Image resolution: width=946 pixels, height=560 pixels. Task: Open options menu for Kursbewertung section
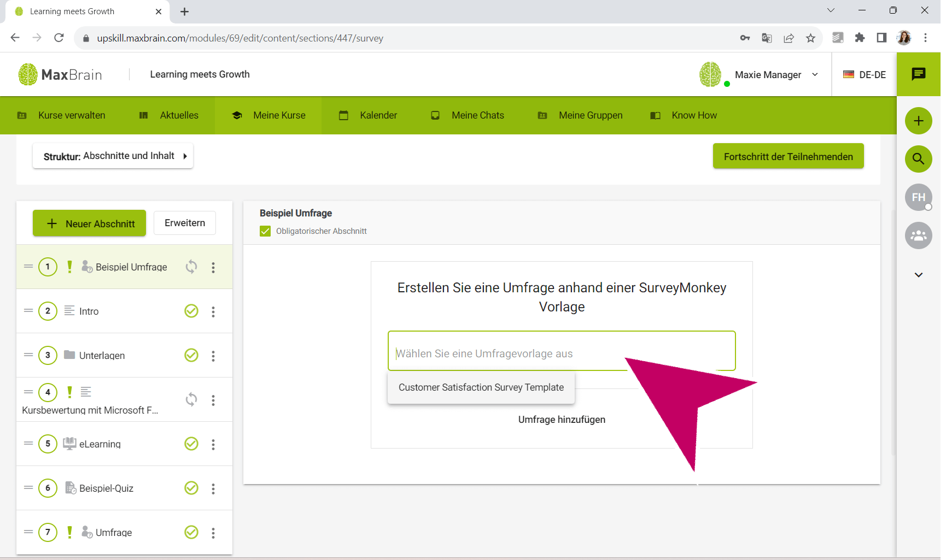[x=213, y=400]
